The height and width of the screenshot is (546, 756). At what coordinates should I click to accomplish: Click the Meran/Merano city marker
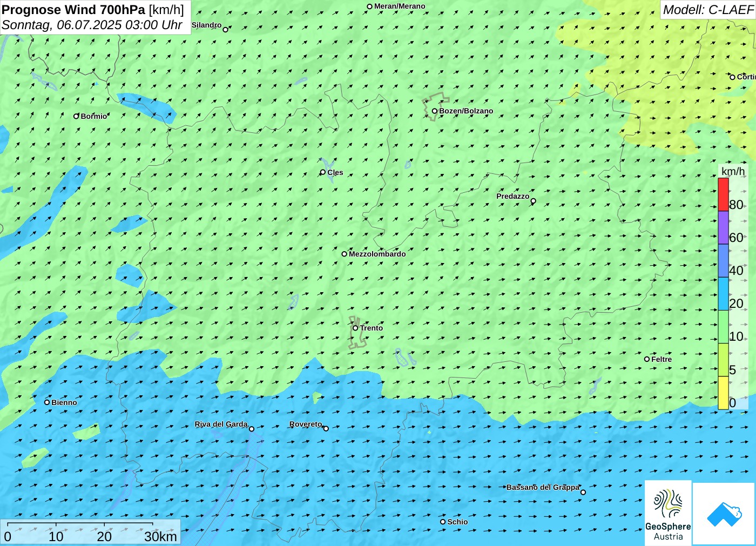click(370, 6)
